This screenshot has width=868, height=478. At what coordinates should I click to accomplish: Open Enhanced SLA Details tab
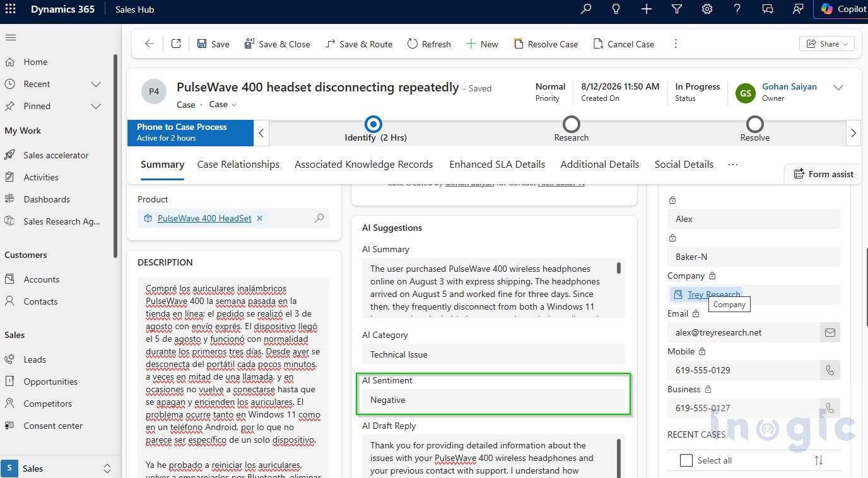[x=497, y=165]
